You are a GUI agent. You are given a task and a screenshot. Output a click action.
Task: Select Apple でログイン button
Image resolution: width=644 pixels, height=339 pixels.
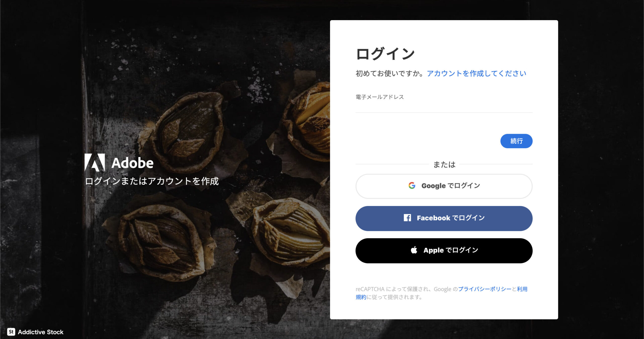[444, 251]
